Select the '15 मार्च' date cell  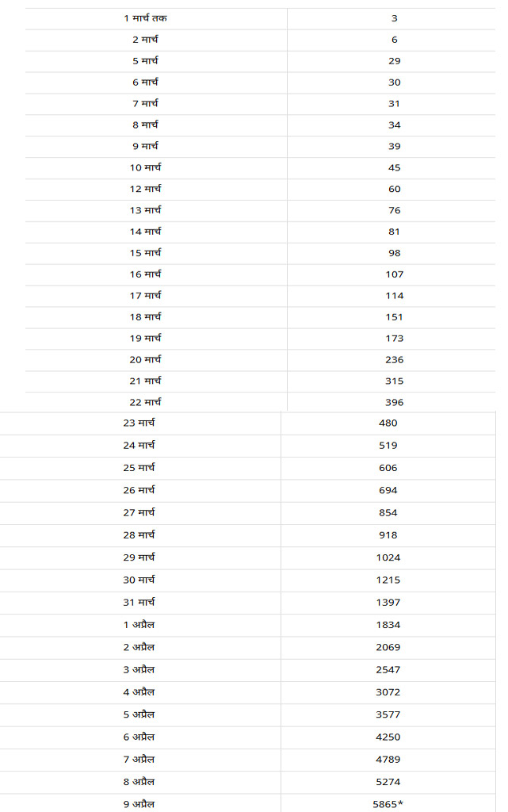[145, 253]
